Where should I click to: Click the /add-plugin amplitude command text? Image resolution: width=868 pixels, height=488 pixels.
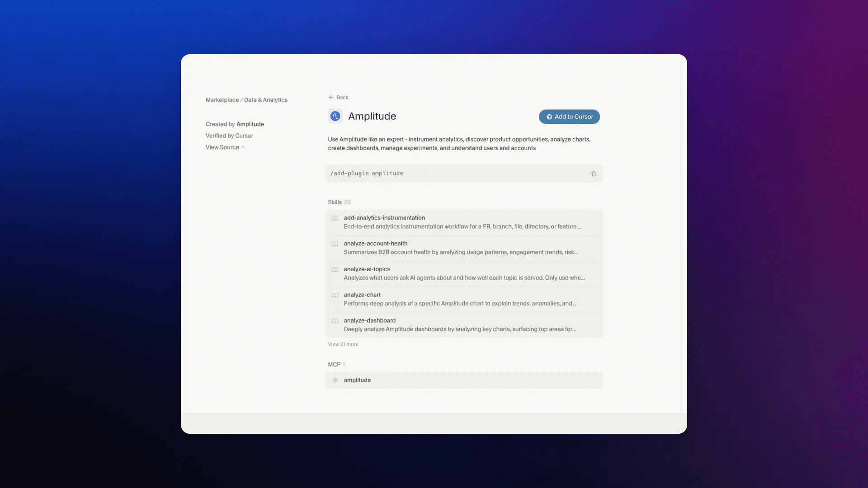[367, 174]
